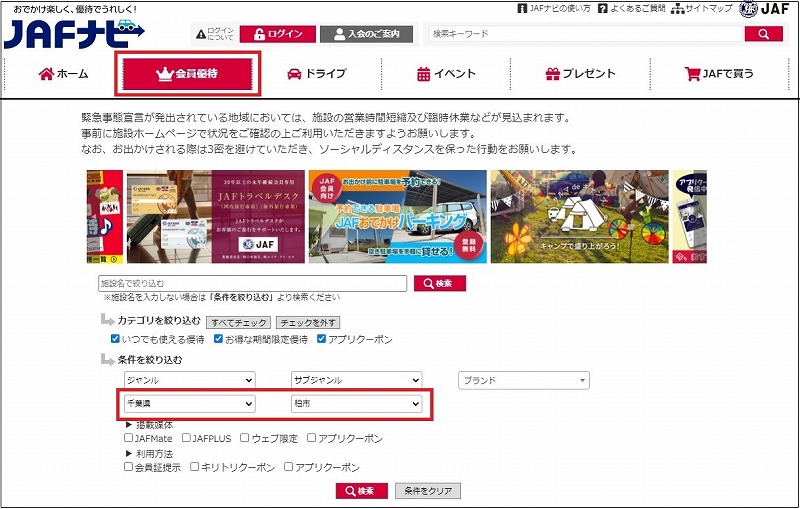Check the キリトリクーポン checkbox
The image size is (800, 509).
point(194,467)
